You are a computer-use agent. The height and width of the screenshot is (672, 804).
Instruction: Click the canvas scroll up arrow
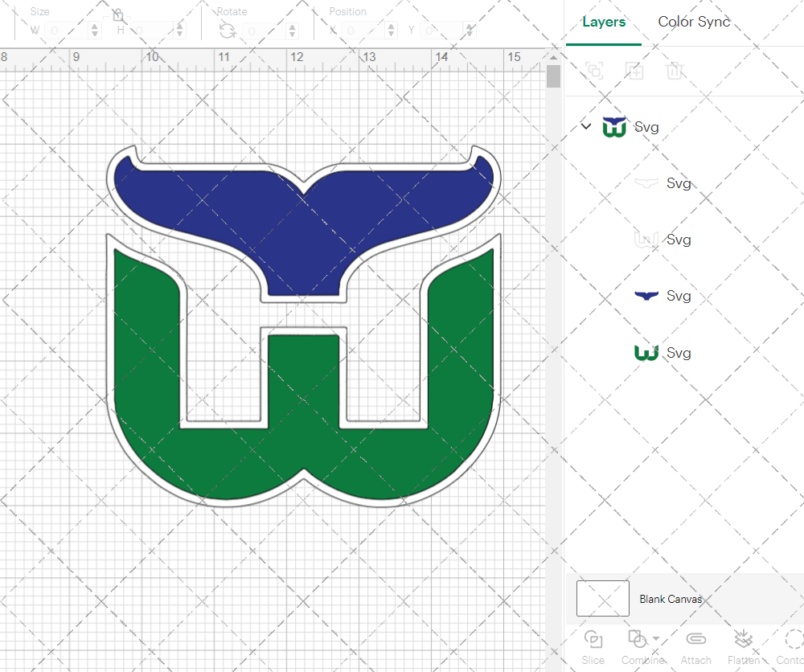[x=553, y=57]
